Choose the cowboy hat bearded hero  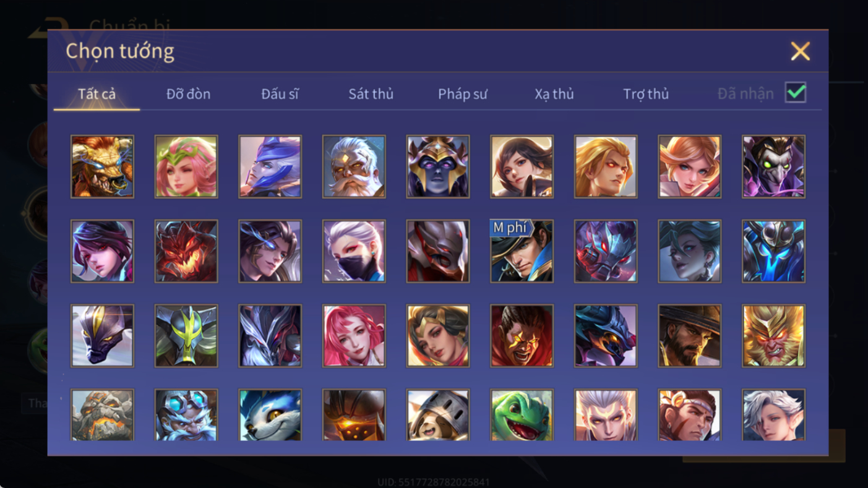click(x=690, y=336)
